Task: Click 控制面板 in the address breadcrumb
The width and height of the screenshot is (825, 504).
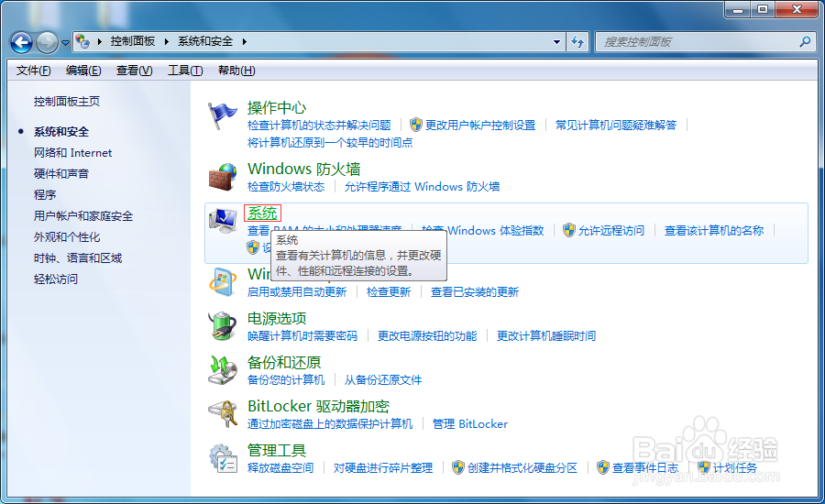Action: [133, 41]
